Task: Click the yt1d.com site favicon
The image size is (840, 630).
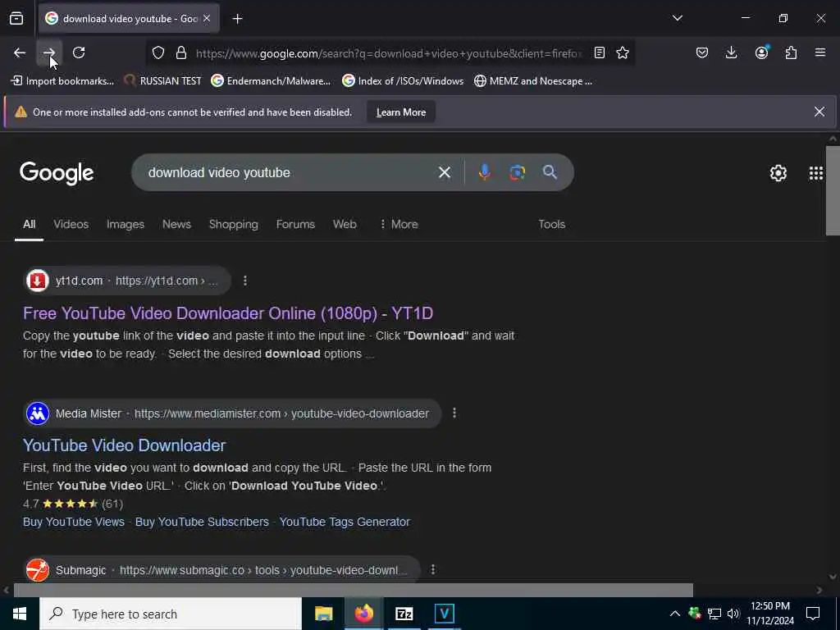Action: pyautogui.click(x=38, y=281)
